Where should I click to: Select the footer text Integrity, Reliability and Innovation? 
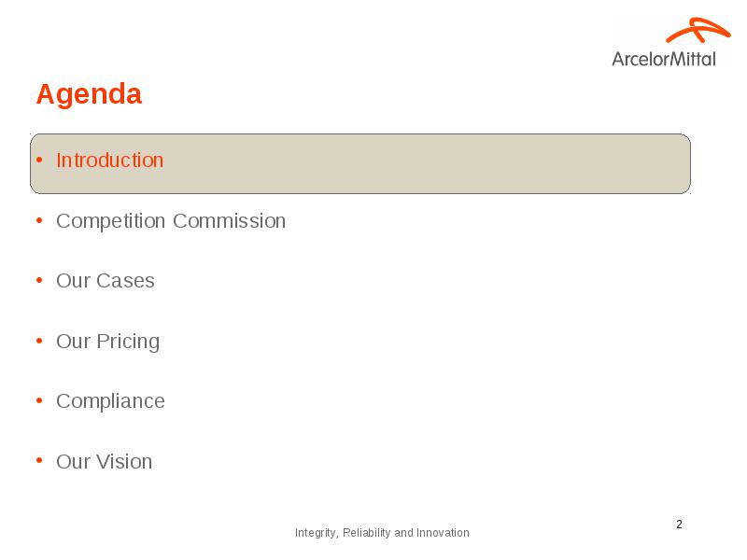382,533
